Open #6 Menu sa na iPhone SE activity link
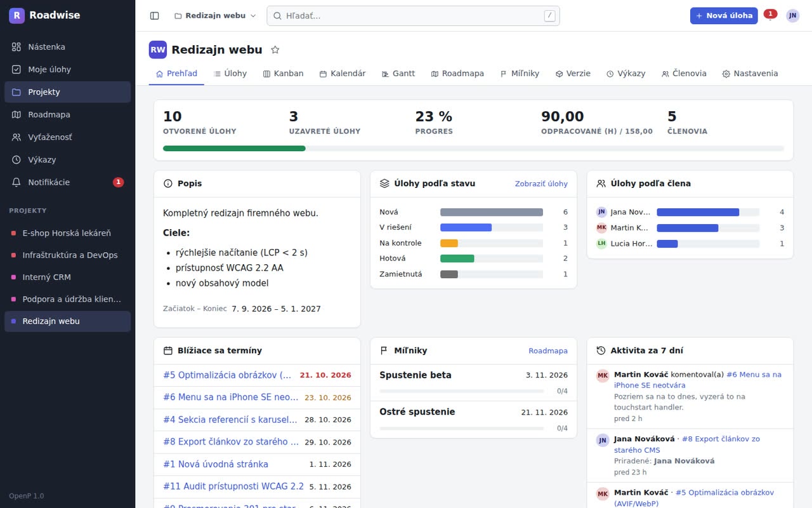The width and height of the screenshot is (812, 508). click(698, 380)
